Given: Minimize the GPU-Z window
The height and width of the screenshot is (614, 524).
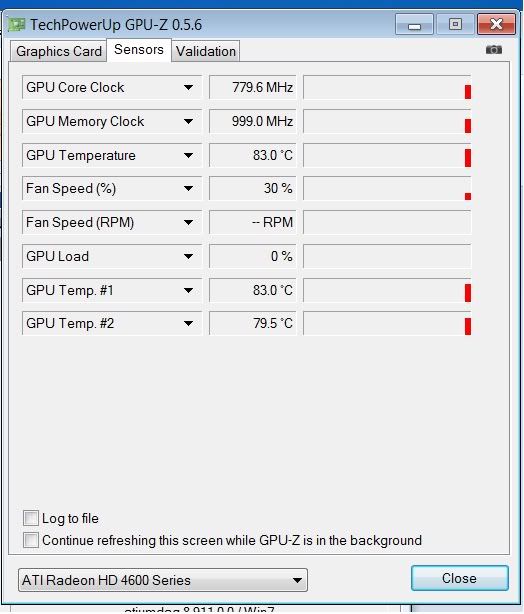Looking at the screenshot, I should coord(414,24).
